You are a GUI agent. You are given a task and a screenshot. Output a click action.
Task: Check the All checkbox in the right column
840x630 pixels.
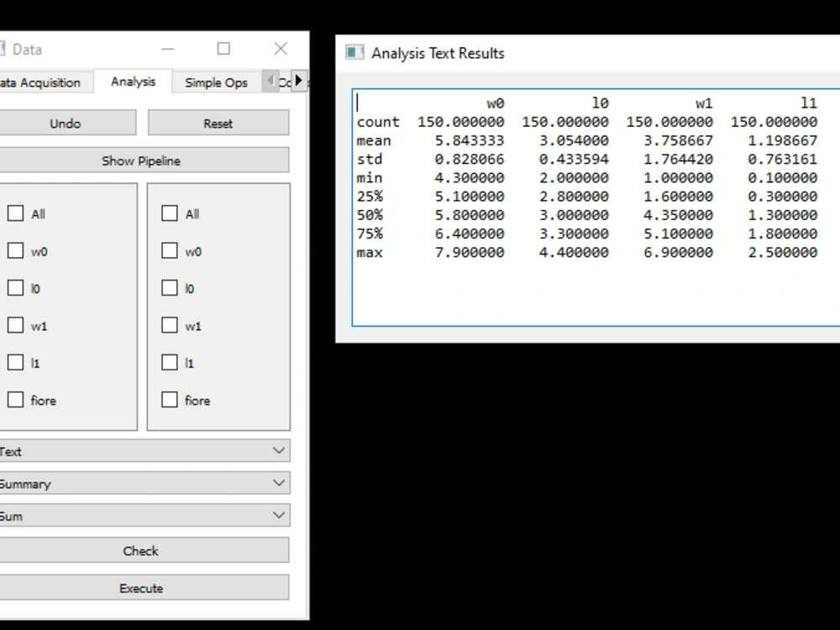pyautogui.click(x=170, y=213)
